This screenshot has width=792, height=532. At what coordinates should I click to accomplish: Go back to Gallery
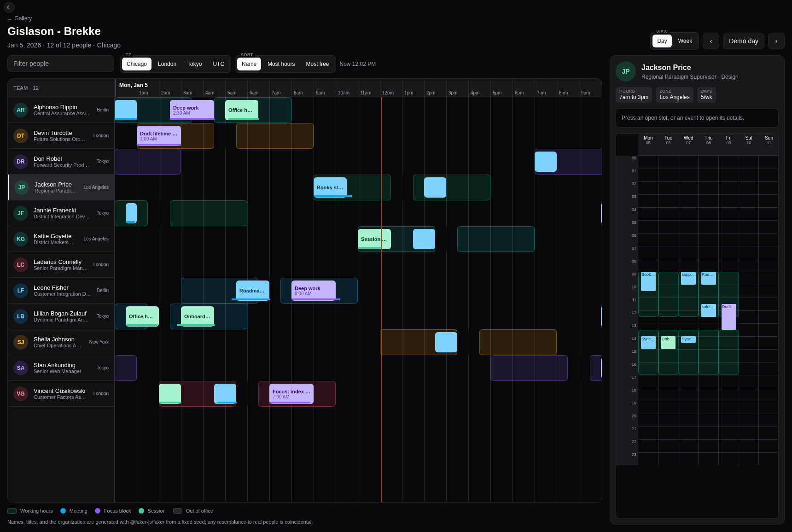point(20,18)
